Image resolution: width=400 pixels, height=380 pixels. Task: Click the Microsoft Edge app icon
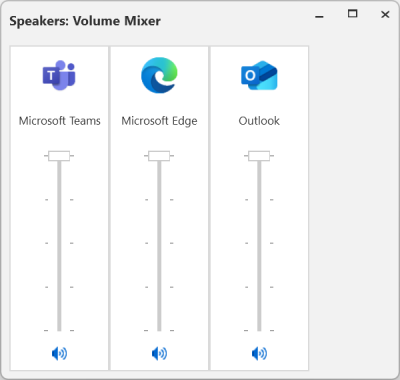pos(159,75)
